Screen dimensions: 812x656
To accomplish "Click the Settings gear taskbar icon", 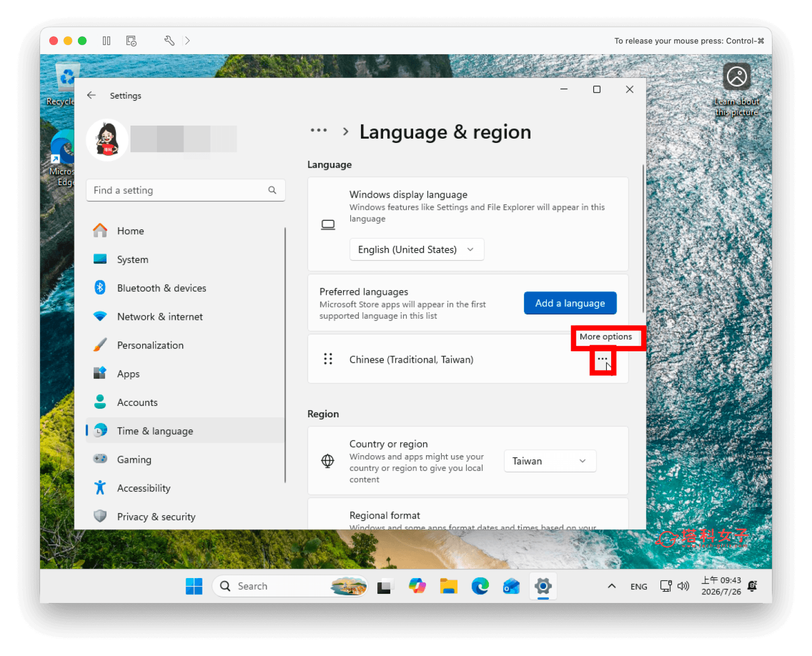I will click(x=543, y=586).
